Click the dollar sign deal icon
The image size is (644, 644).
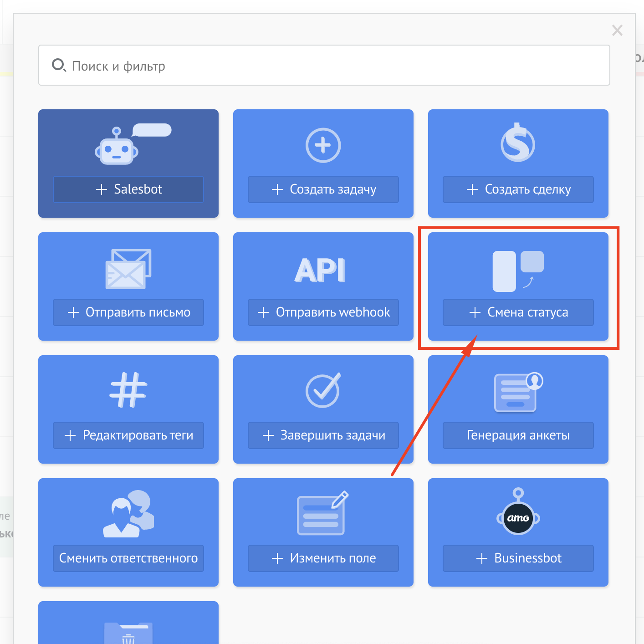tap(518, 143)
